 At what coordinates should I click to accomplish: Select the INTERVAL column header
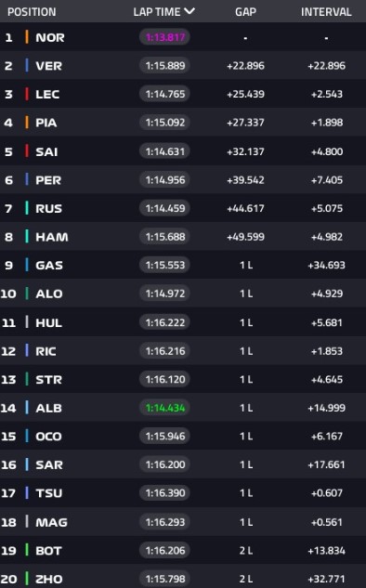click(326, 12)
